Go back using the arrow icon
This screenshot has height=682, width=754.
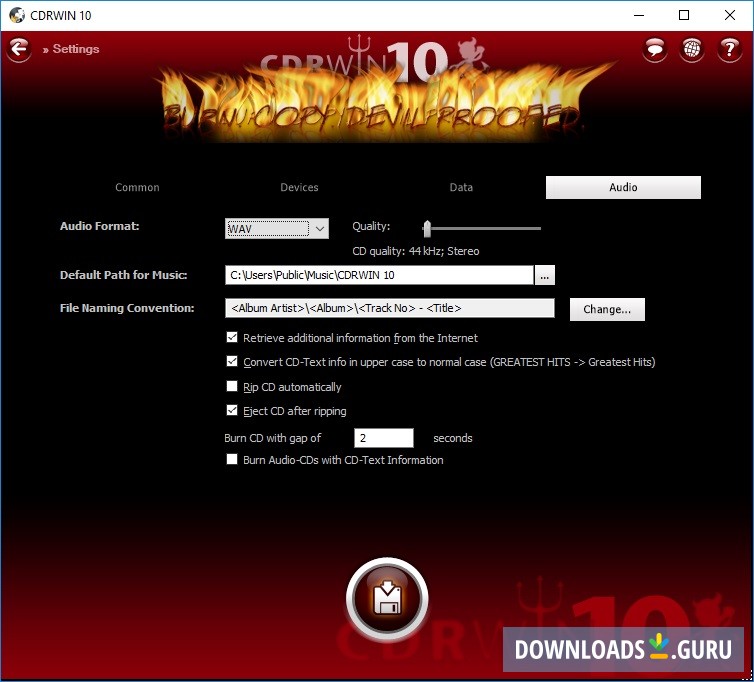(x=19, y=49)
